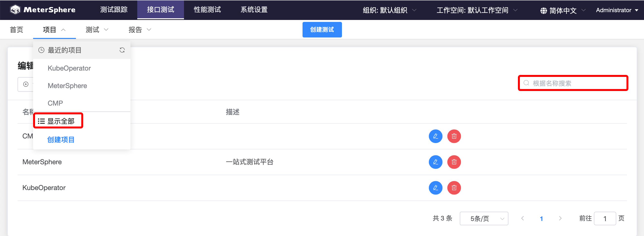Click the MeterSphere name cell in the table
Screen dimensions: 644x236
point(42,162)
